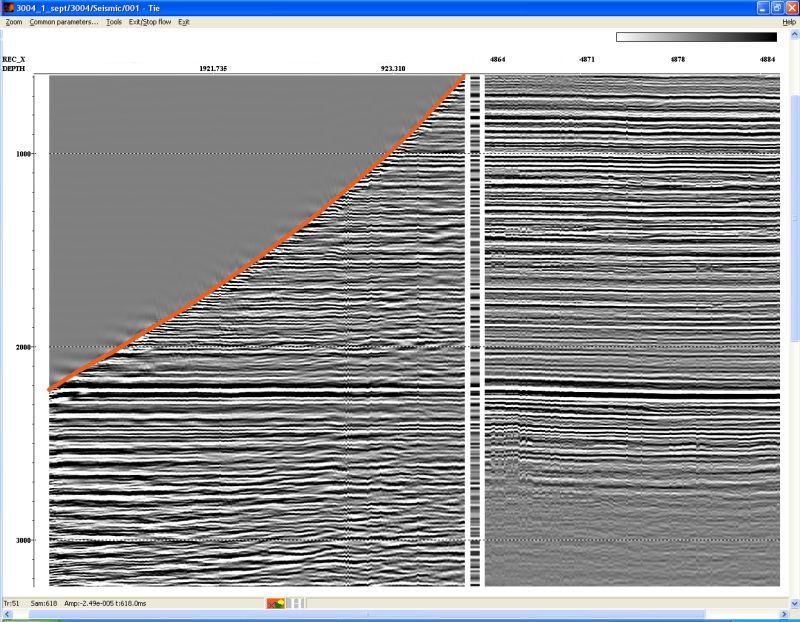Click the Sam:618 status bar entry
The width and height of the screenshot is (800, 622).
(x=44, y=604)
